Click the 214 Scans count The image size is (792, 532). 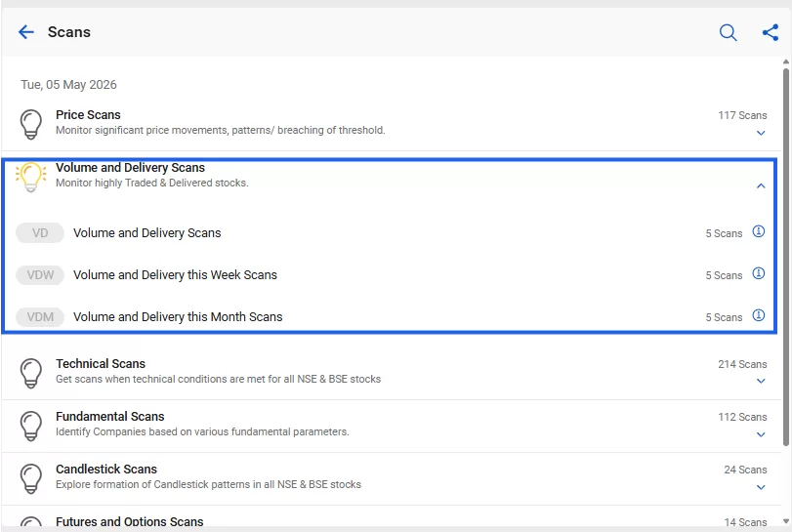(x=742, y=364)
